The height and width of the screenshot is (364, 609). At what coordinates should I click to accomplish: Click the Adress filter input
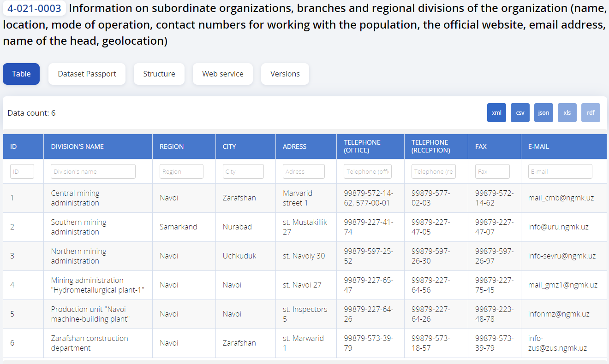304,171
